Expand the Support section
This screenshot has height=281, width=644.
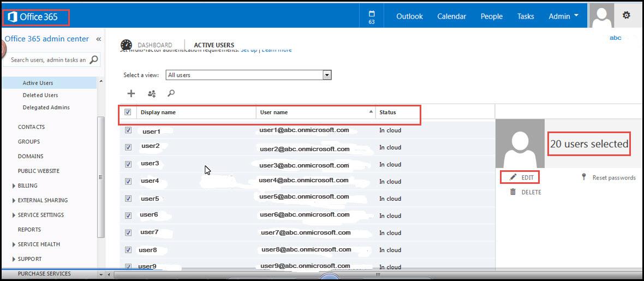coord(27,259)
